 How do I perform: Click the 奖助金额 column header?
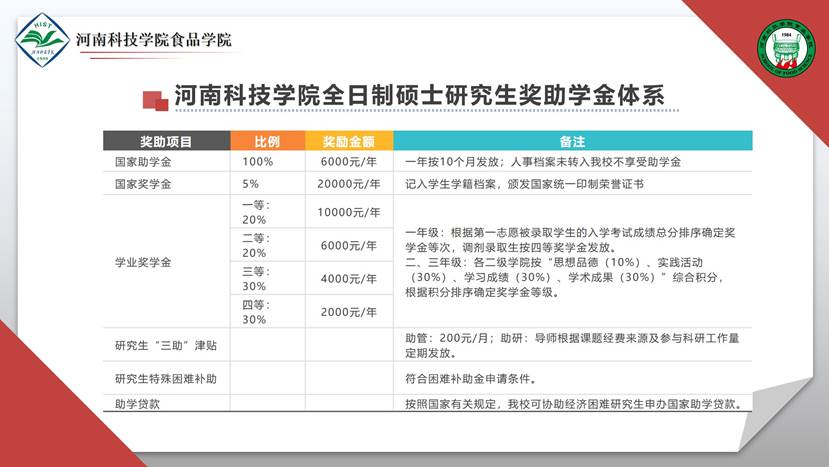click(349, 141)
